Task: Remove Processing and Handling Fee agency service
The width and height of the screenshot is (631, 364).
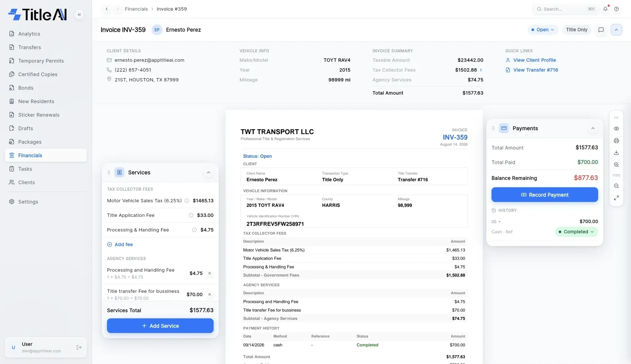Action: click(x=210, y=273)
